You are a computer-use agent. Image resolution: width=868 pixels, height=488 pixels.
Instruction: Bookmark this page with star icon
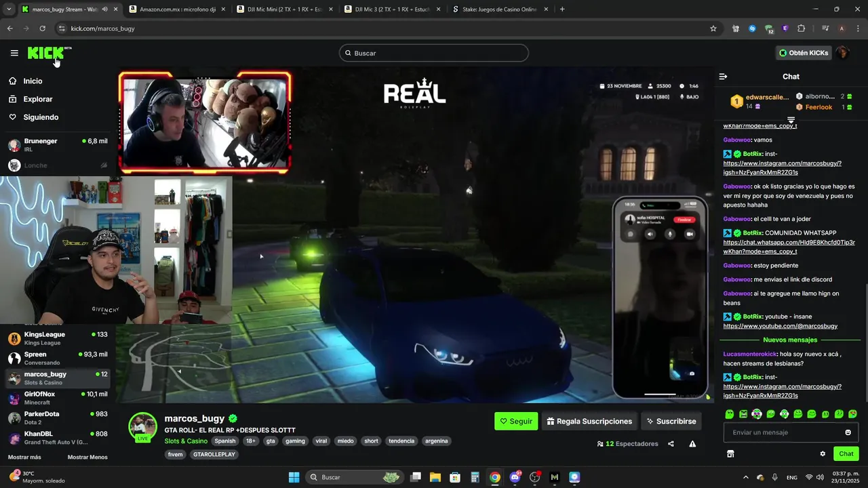(713, 28)
